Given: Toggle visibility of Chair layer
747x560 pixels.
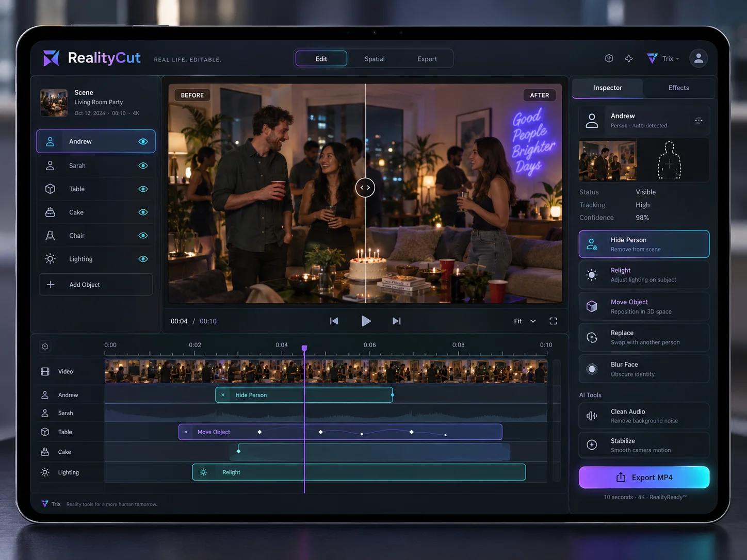Looking at the screenshot, I should 143,236.
